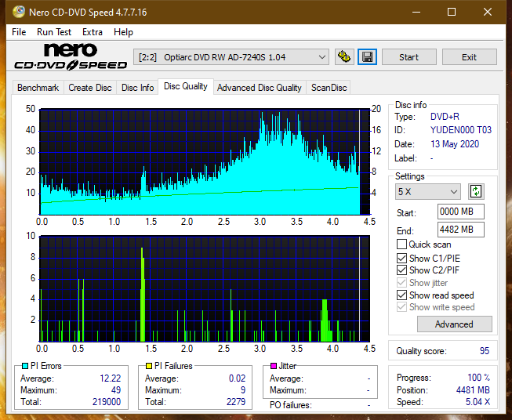
Task: Click the disc ID YUDEN000 T03
Action: (461, 130)
